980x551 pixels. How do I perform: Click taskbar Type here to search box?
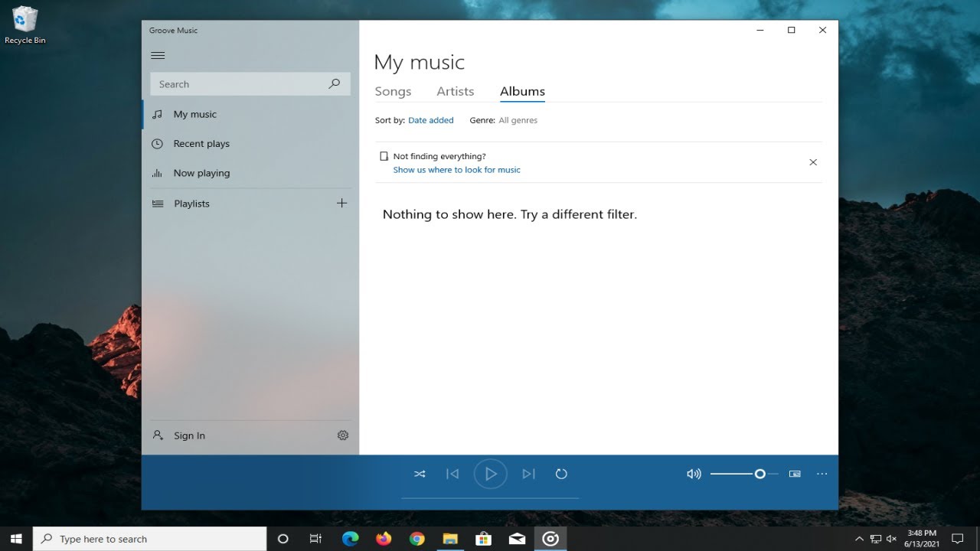[150, 539]
